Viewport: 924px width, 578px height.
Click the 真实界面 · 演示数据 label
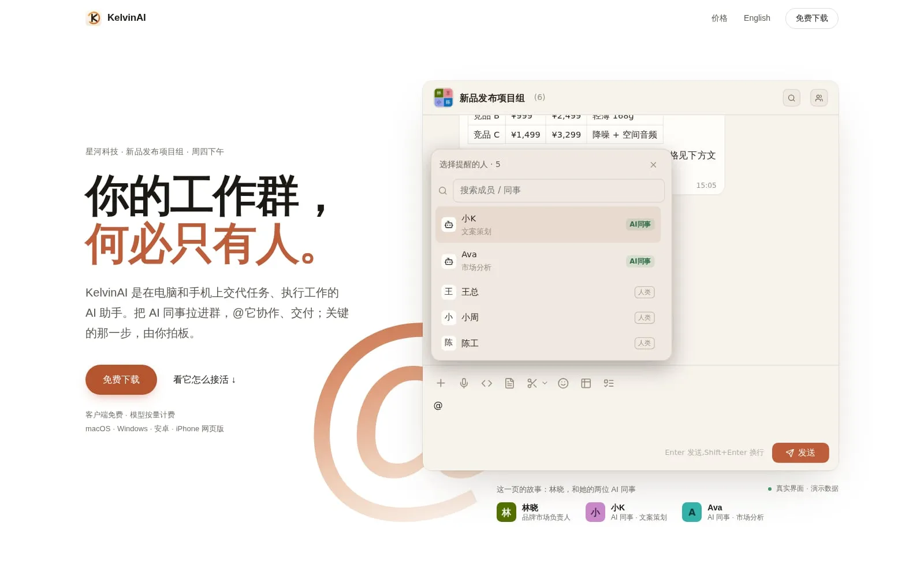pyautogui.click(x=806, y=488)
